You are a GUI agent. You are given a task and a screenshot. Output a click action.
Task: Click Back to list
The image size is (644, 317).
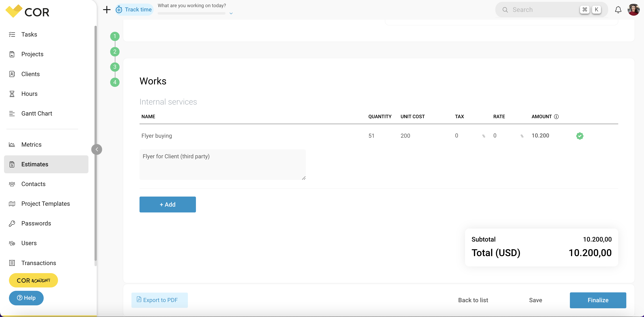473,300
